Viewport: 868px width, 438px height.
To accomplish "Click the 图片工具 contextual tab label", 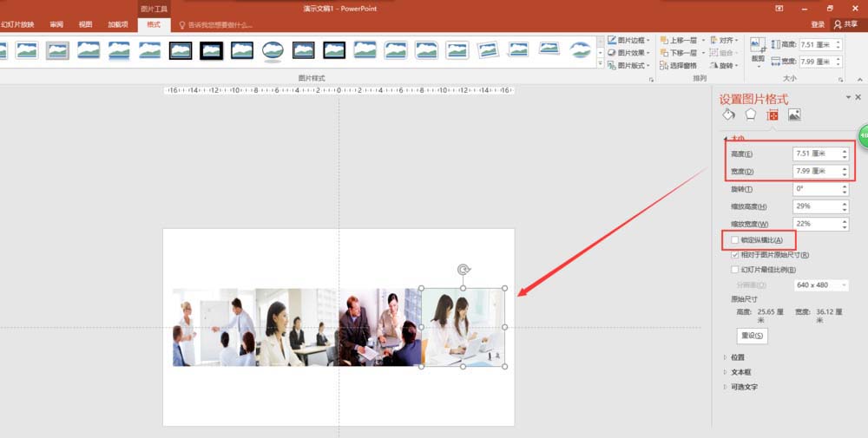I will 154,9.
